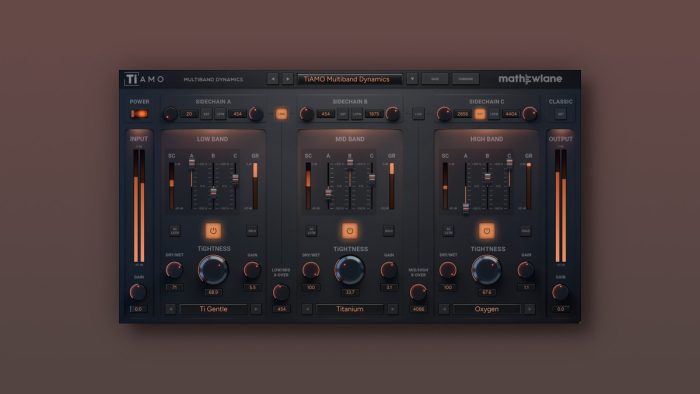Click the Mid Band Tightness knob

(350, 270)
